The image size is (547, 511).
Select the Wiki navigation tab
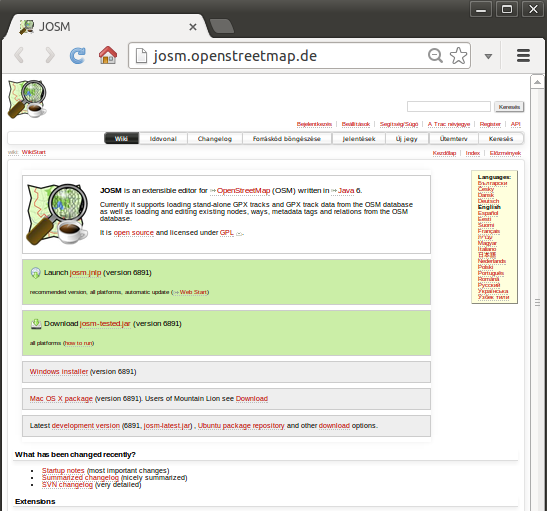pyautogui.click(x=121, y=138)
